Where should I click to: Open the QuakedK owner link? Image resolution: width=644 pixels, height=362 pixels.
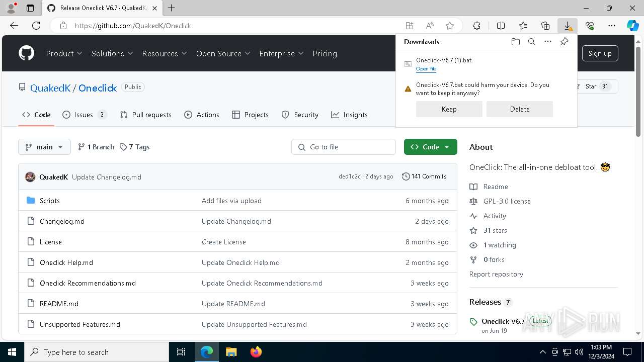click(50, 87)
